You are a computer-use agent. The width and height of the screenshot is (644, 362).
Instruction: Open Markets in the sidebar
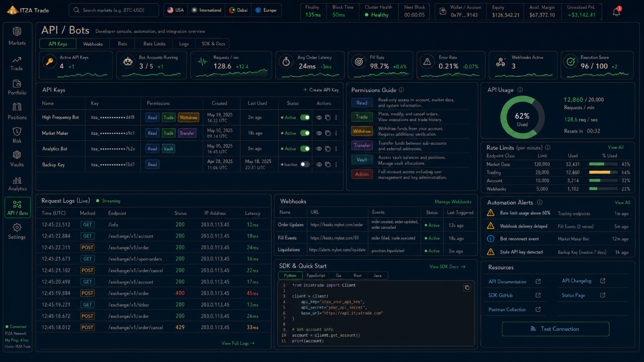tap(17, 37)
